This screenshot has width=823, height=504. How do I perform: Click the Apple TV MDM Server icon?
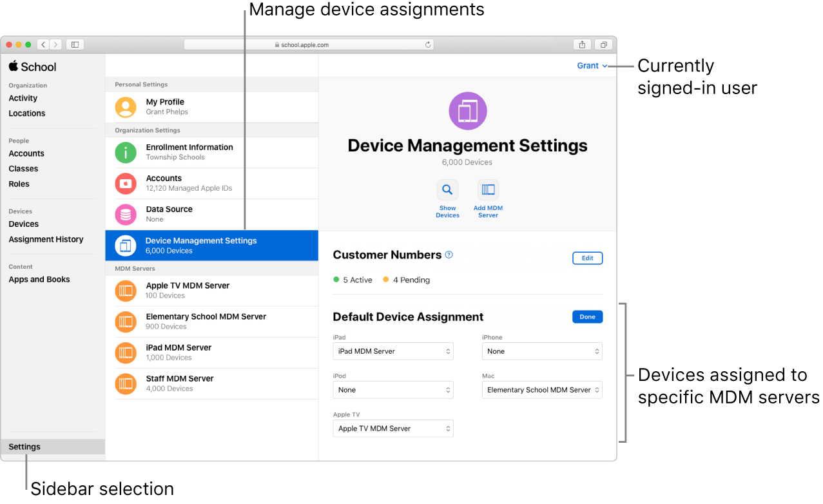coord(126,291)
